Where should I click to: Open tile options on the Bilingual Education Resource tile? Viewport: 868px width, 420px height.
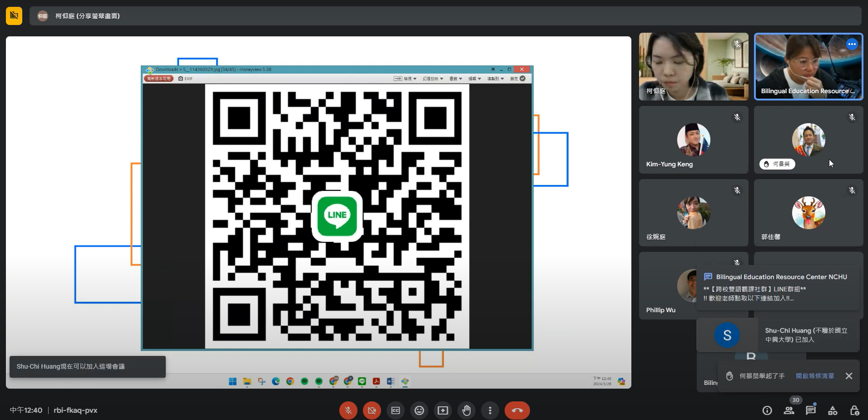(852, 44)
